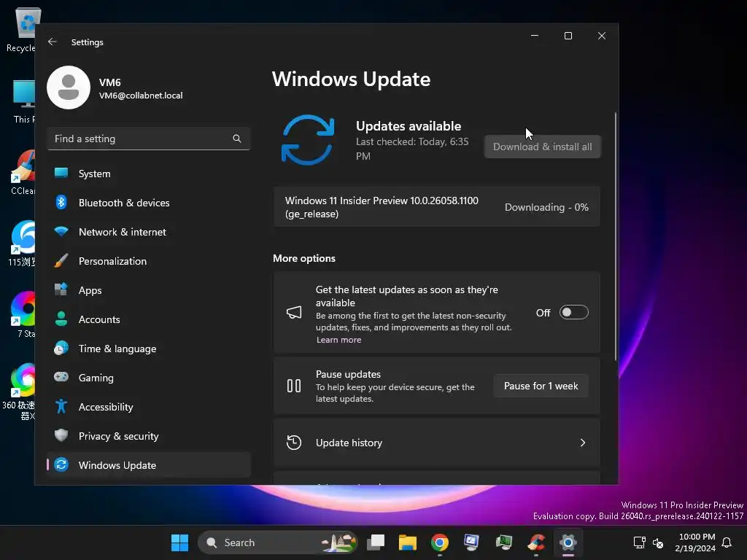This screenshot has width=747, height=560.
Task: Click the megaphone icon for latest updates
Action: [x=294, y=312]
